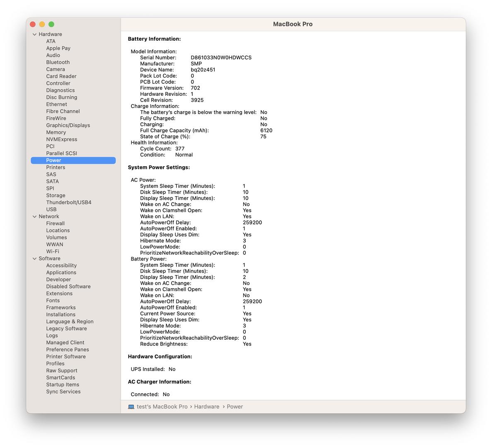Select Language & Region
Image resolution: width=492 pixels, height=448 pixels.
point(70,321)
